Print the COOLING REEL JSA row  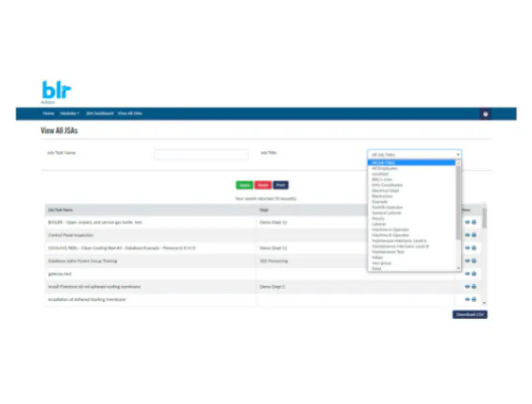pyautogui.click(x=474, y=248)
